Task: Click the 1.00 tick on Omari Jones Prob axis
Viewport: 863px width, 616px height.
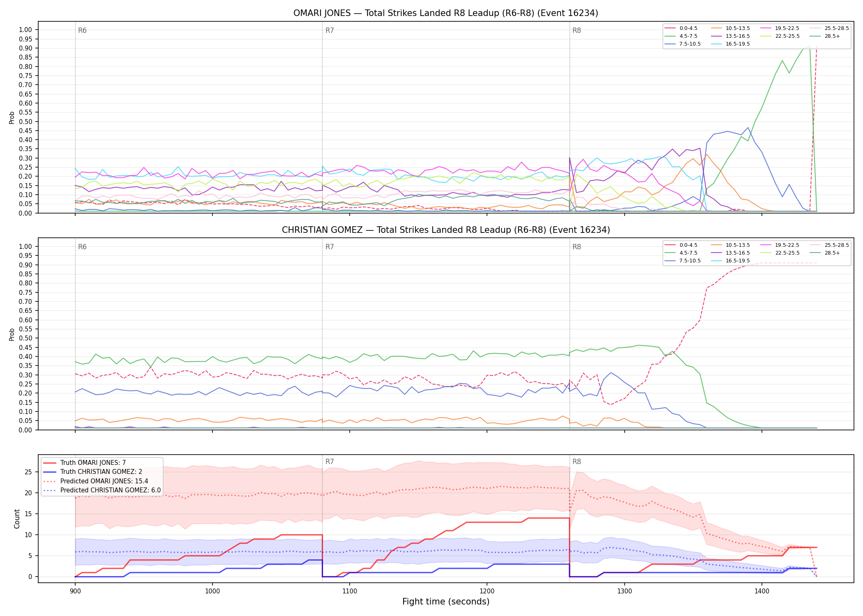Action: pos(25,30)
